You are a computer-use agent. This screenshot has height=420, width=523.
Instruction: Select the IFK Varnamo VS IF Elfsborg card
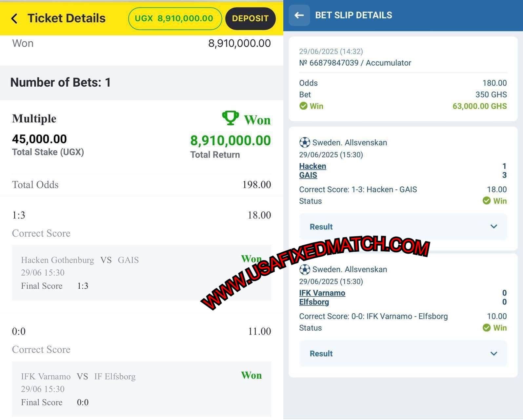(x=142, y=389)
